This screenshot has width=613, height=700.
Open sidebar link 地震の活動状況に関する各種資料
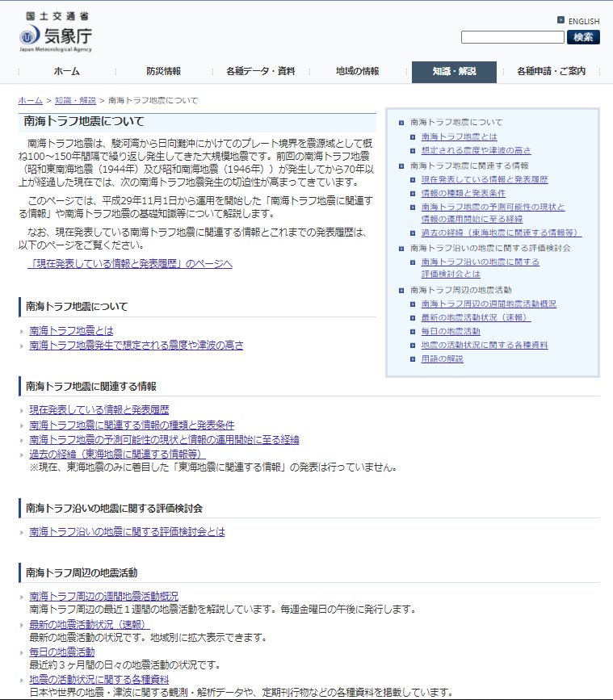(x=485, y=345)
